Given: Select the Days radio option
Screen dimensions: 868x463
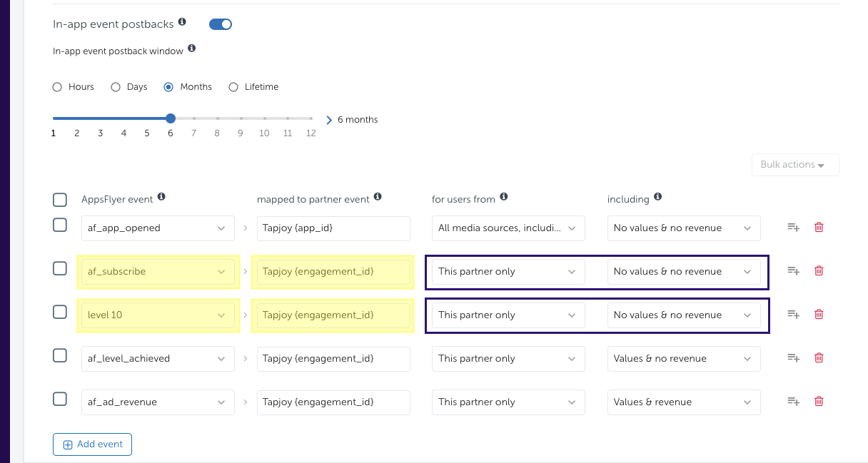Looking at the screenshot, I should point(116,87).
